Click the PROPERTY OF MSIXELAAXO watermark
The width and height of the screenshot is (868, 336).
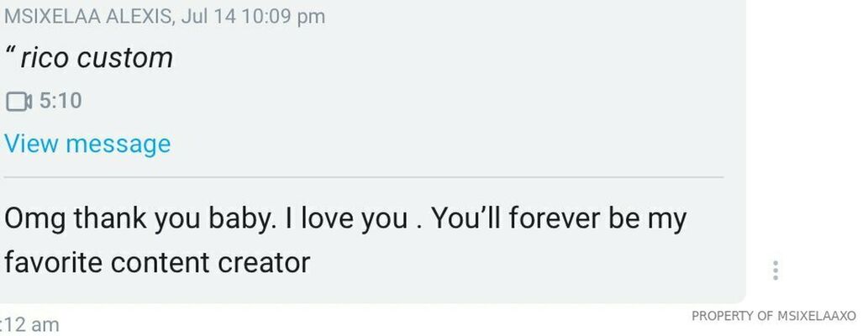click(x=773, y=317)
